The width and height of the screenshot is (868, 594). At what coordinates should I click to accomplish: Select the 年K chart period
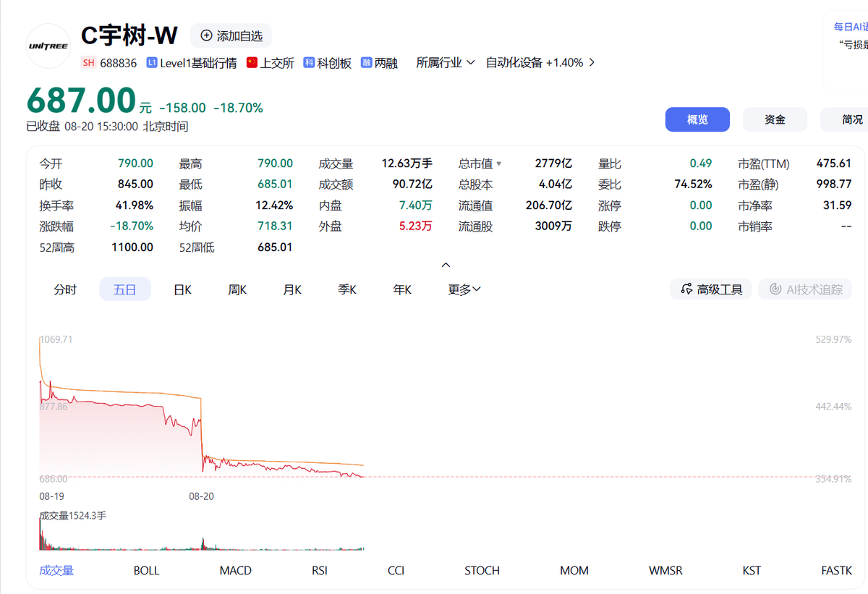click(402, 289)
